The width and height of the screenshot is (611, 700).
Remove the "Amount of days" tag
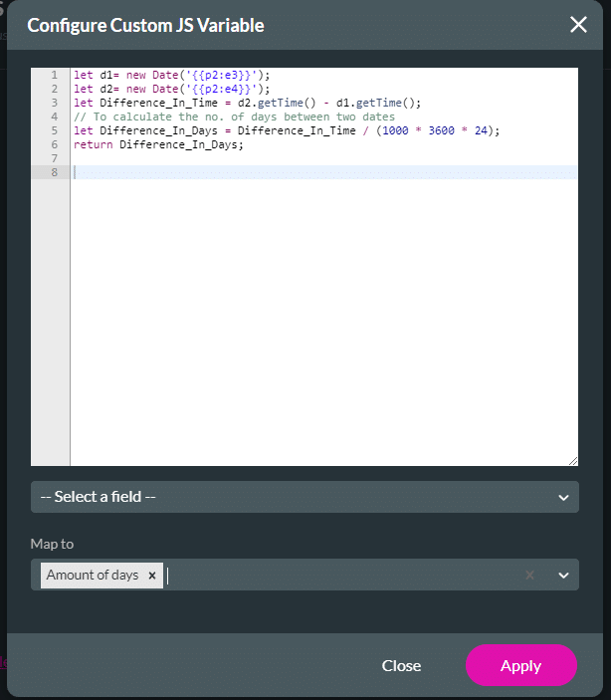(x=151, y=576)
